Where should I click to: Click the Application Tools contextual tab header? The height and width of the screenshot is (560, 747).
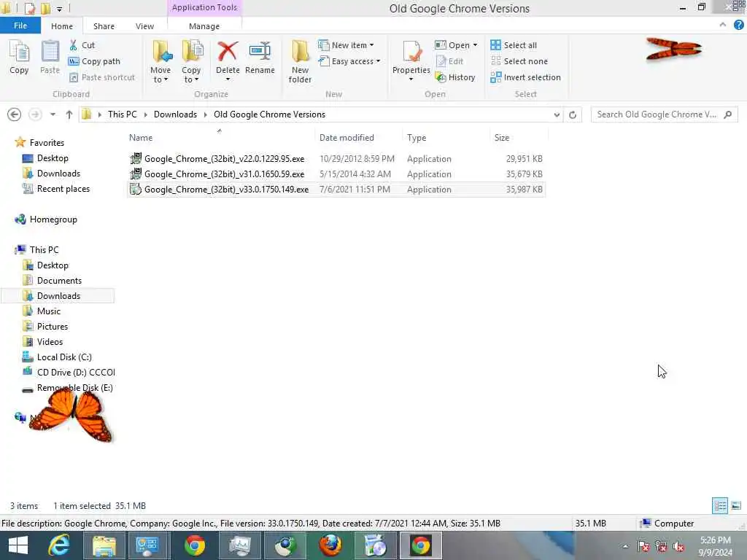(x=204, y=7)
